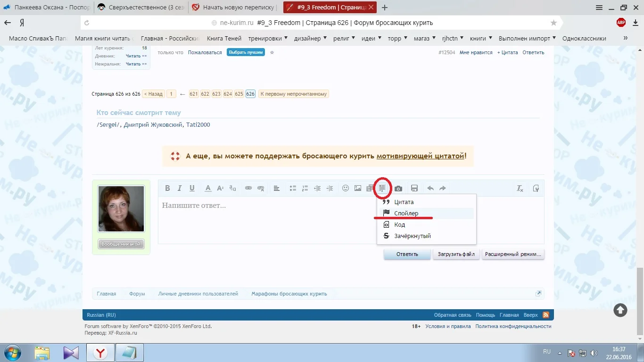Undo the last edit with the arrow icon
The height and width of the screenshot is (362, 644).
(x=430, y=188)
